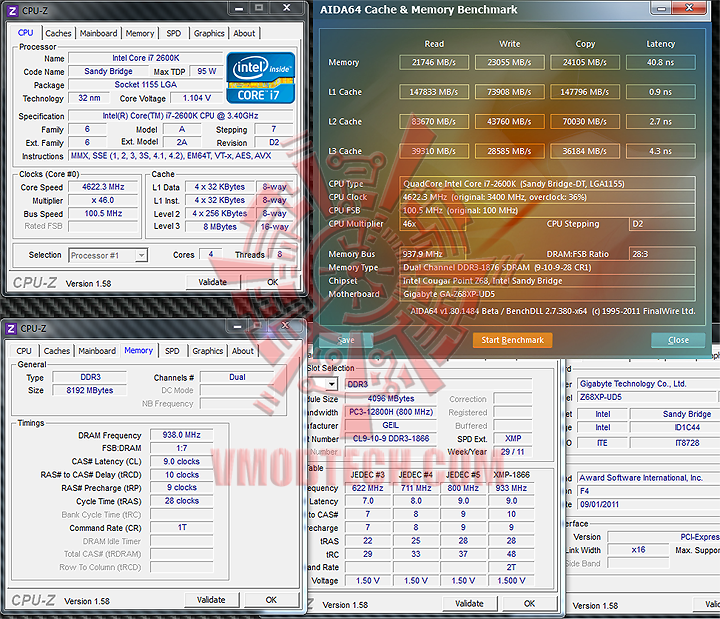Click the Save button in AIDA64
720x619 pixels.
pos(346,340)
